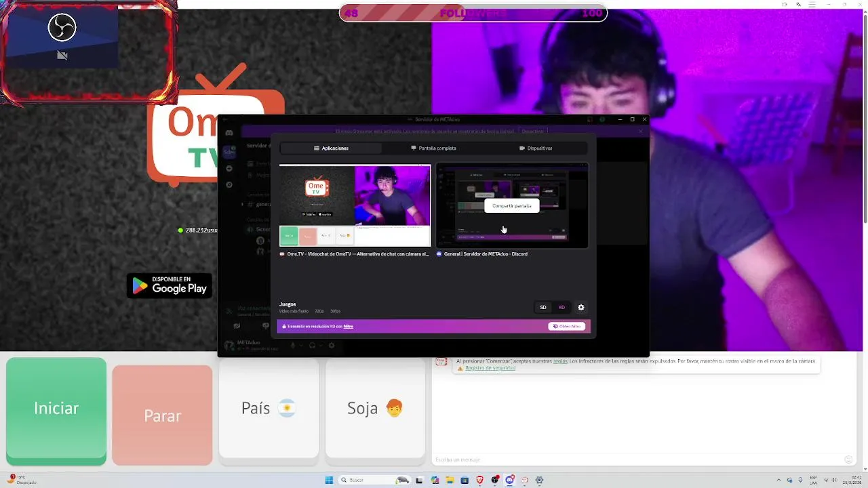Open the Dispositivos tab
The image size is (868, 488).
[x=536, y=148]
